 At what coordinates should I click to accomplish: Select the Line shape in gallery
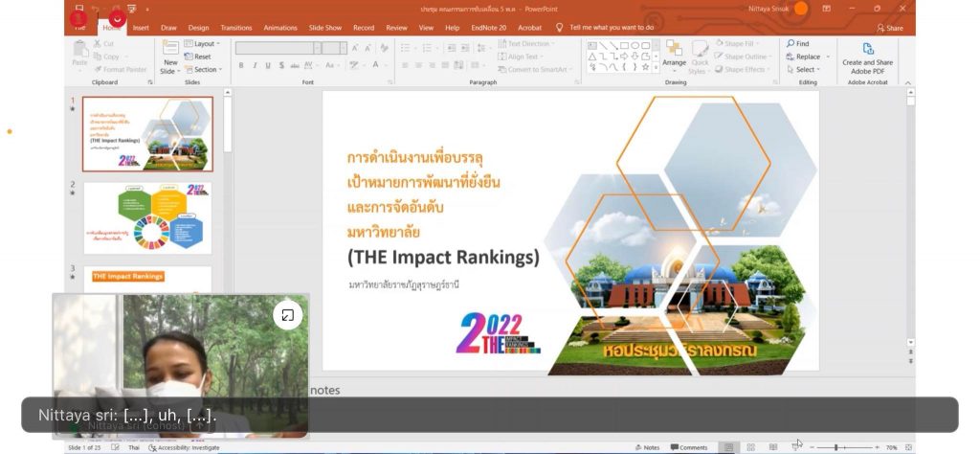coord(603,46)
